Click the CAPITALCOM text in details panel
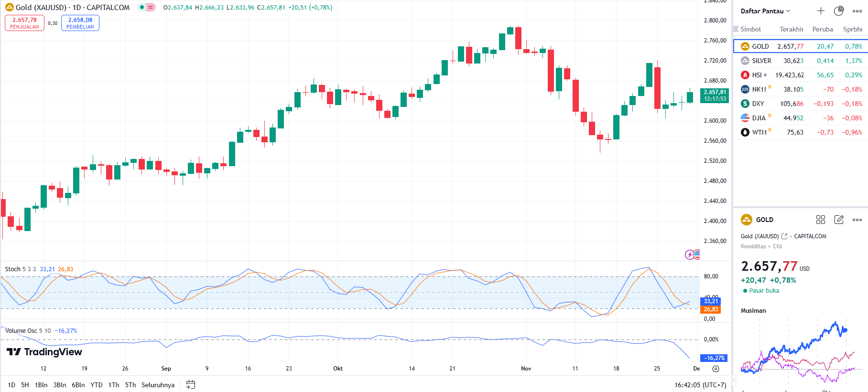This screenshot has height=392, width=868. click(810, 236)
